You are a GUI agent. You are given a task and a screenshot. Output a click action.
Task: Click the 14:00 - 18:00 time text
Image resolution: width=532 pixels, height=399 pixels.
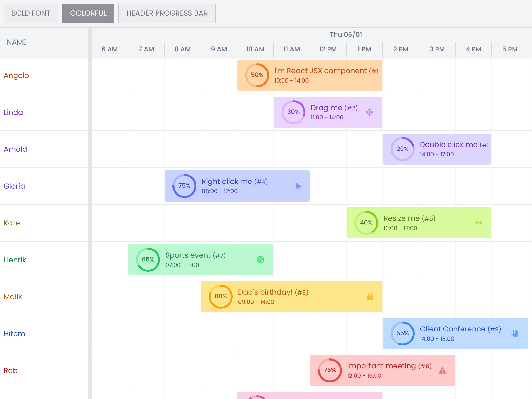click(437, 339)
